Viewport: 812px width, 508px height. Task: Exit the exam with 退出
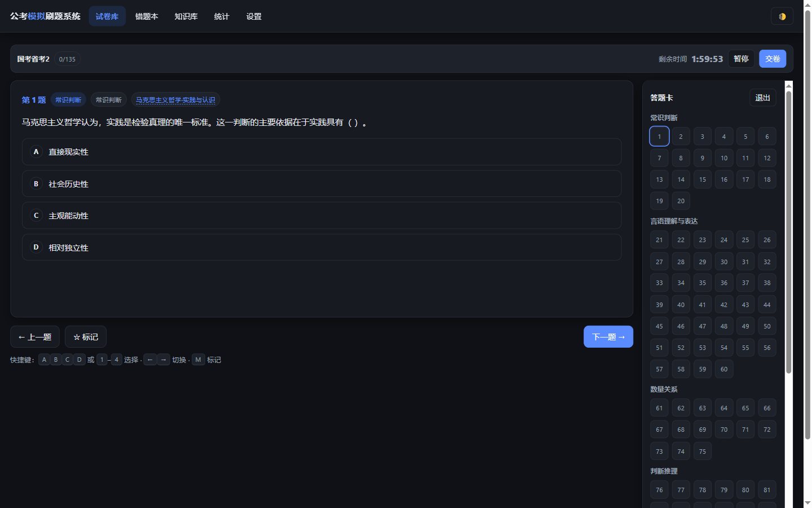tap(762, 98)
